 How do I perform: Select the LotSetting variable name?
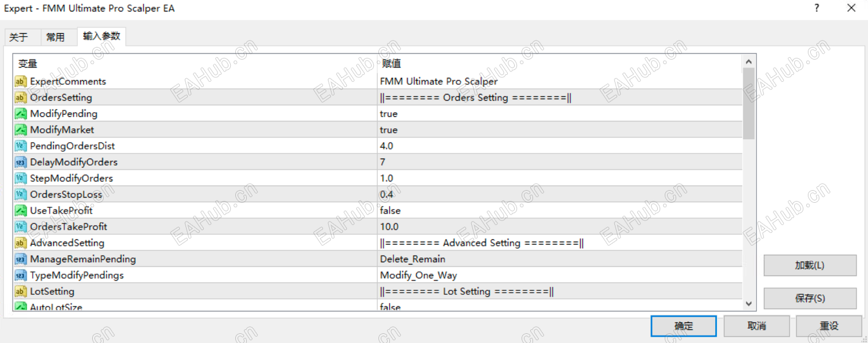[52, 291]
